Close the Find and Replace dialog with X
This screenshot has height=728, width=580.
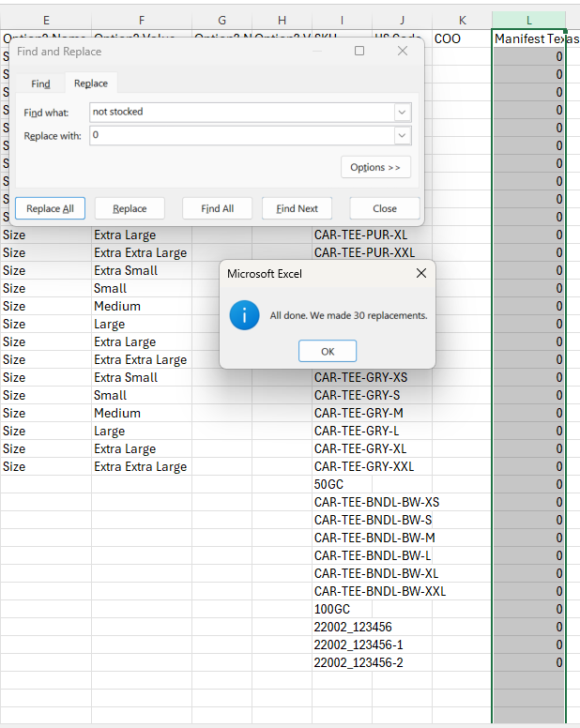[403, 51]
